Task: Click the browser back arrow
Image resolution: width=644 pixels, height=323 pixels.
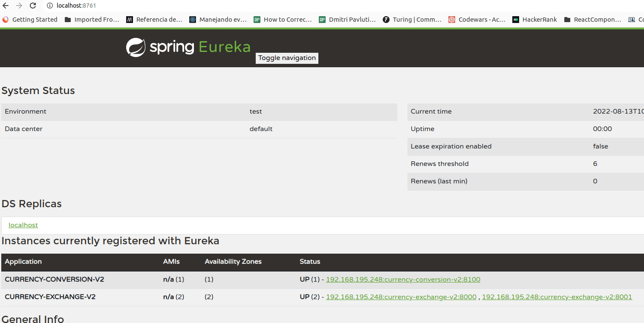Action: (6, 6)
